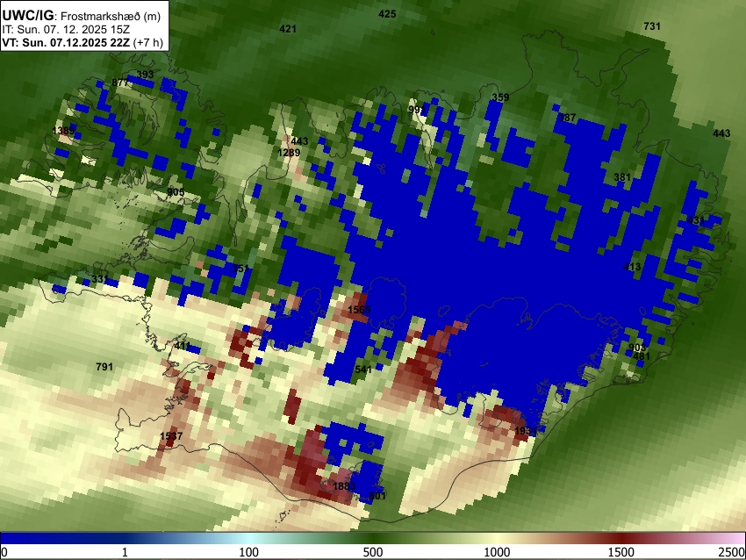746x560 pixels.
Task: Click the 1565 value label
Action: (359, 310)
